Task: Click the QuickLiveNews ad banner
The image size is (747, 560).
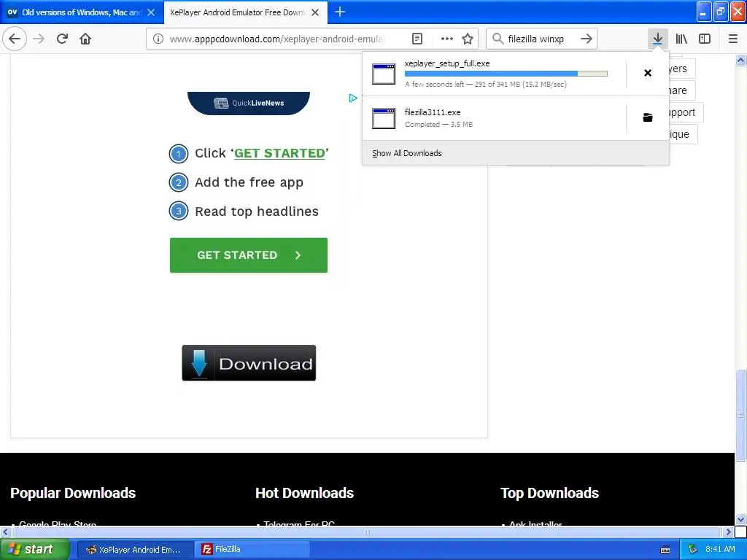Action: coord(249,103)
